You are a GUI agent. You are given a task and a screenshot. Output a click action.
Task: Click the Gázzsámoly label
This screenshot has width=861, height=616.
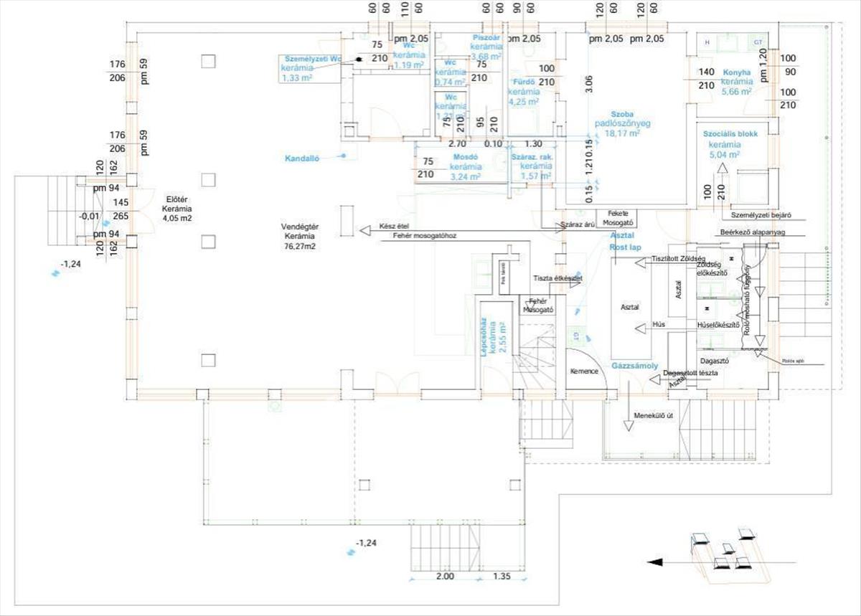point(635,366)
